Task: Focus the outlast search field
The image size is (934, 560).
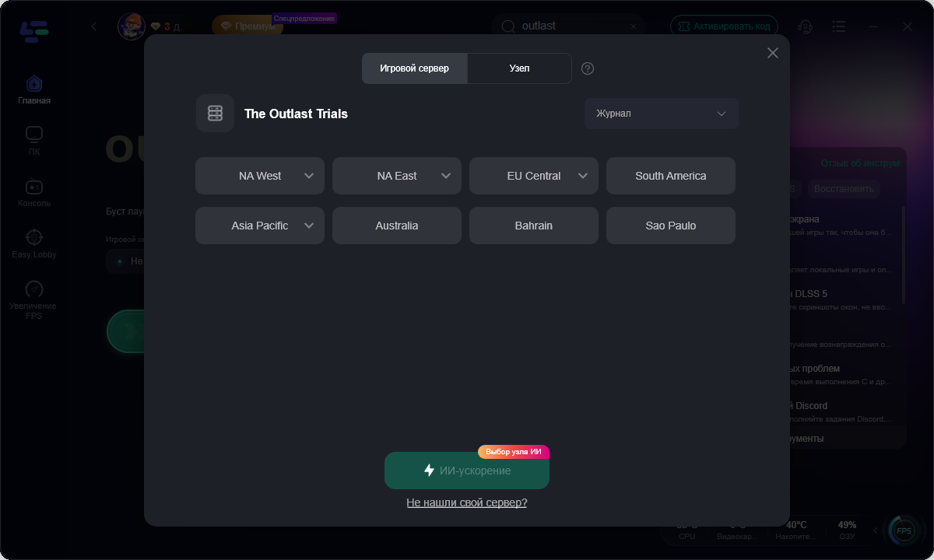Action: 568,26
